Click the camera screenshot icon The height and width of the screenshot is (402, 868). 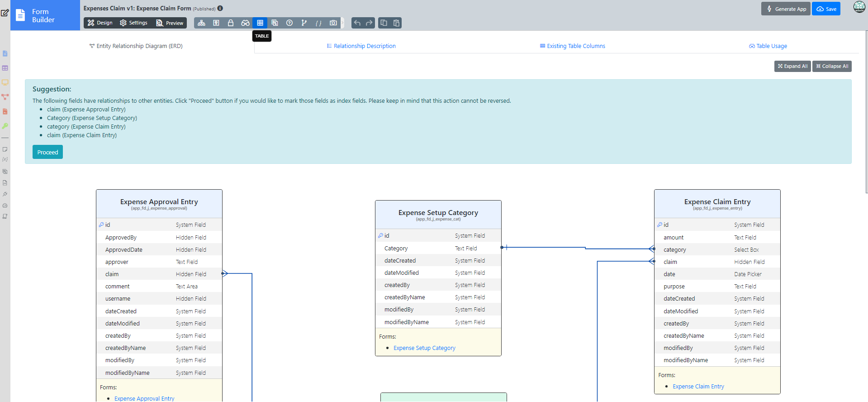click(x=333, y=23)
